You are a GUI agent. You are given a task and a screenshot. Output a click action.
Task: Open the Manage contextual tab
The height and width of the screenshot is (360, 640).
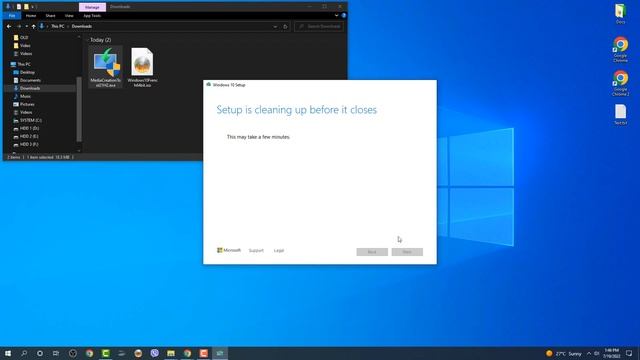(92, 7)
